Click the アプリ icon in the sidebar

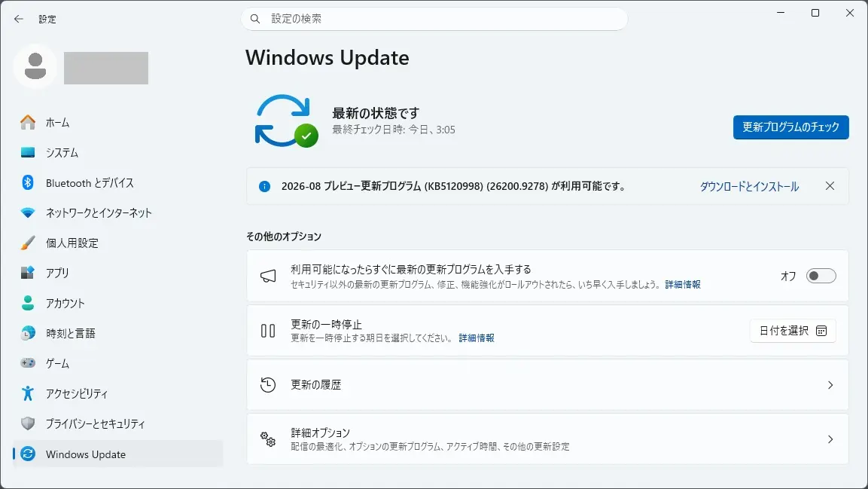point(28,273)
